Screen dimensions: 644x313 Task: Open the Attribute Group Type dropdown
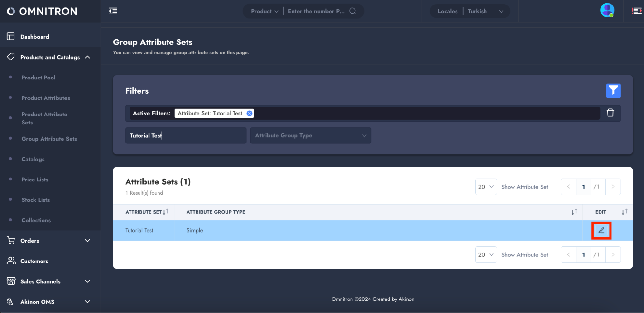pos(311,135)
